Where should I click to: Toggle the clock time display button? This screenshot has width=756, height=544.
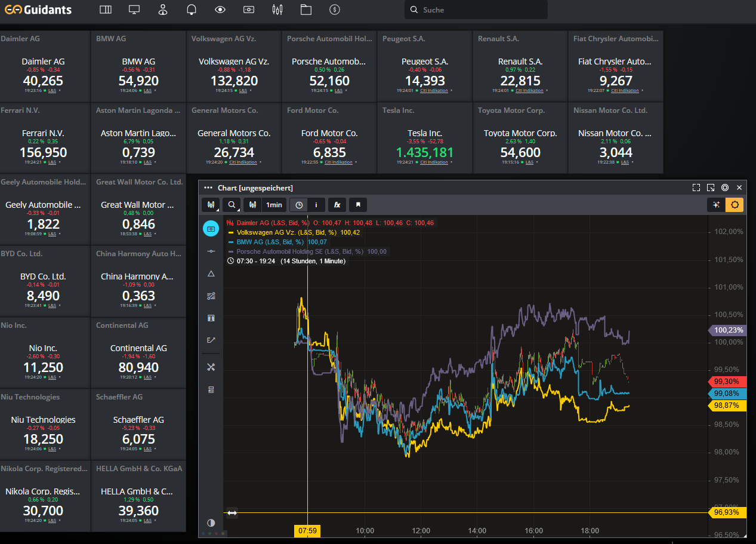point(299,205)
